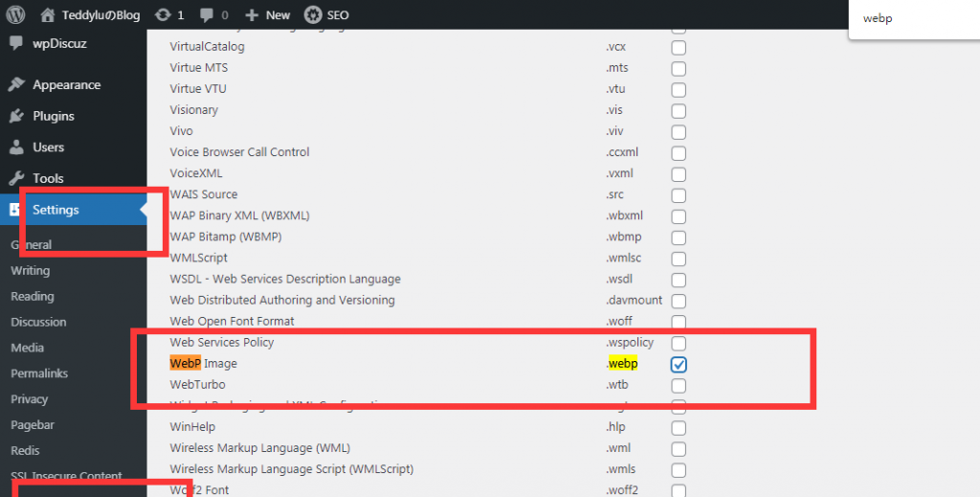Open the site home icon
Image resolution: width=980 pixels, height=497 pixels.
click(x=48, y=15)
